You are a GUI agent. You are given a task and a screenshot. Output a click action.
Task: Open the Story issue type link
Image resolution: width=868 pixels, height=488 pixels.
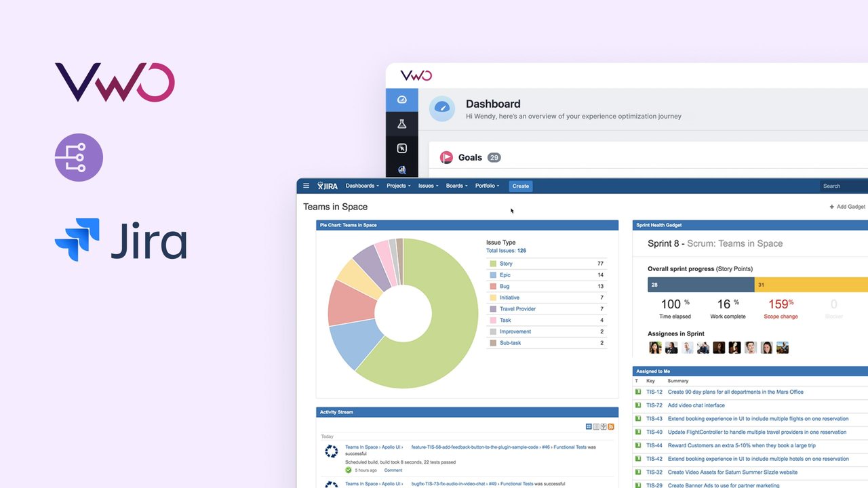[x=506, y=264]
